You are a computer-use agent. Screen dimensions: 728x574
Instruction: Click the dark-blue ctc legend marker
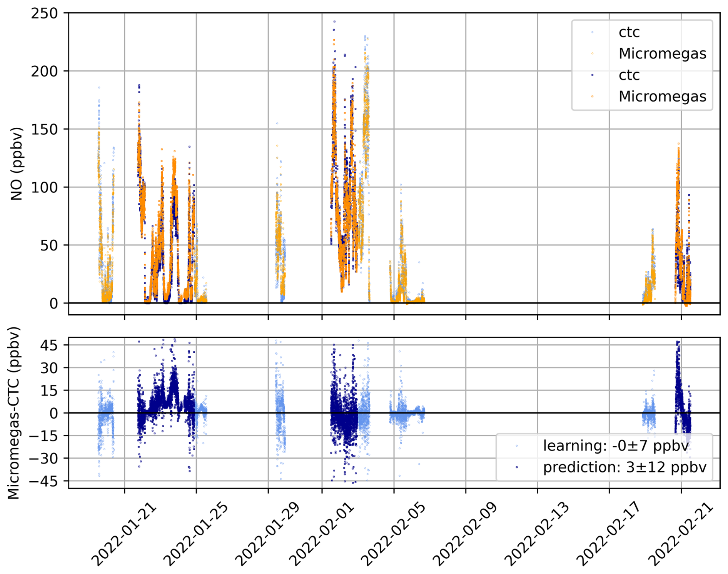pyautogui.click(x=592, y=75)
